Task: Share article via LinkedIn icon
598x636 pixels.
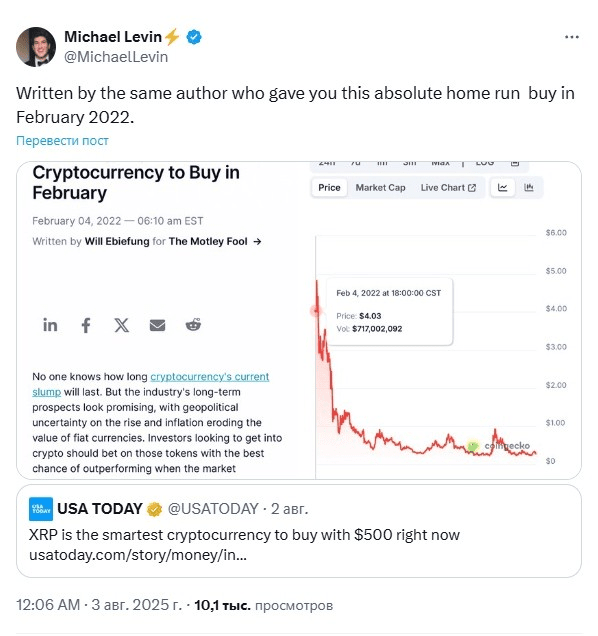Action: point(50,325)
